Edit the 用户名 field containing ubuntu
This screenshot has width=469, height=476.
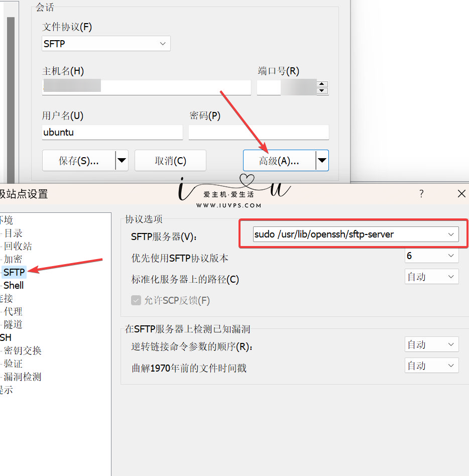pos(112,132)
